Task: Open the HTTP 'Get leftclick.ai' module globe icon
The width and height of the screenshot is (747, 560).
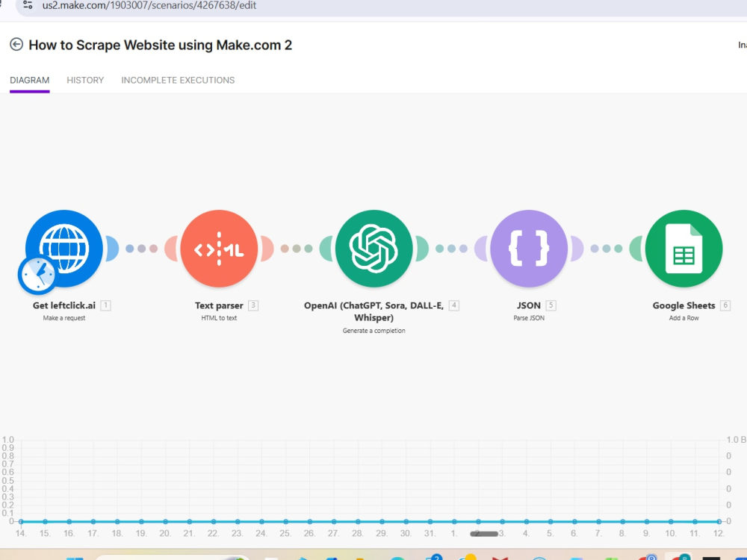Action: tap(64, 248)
